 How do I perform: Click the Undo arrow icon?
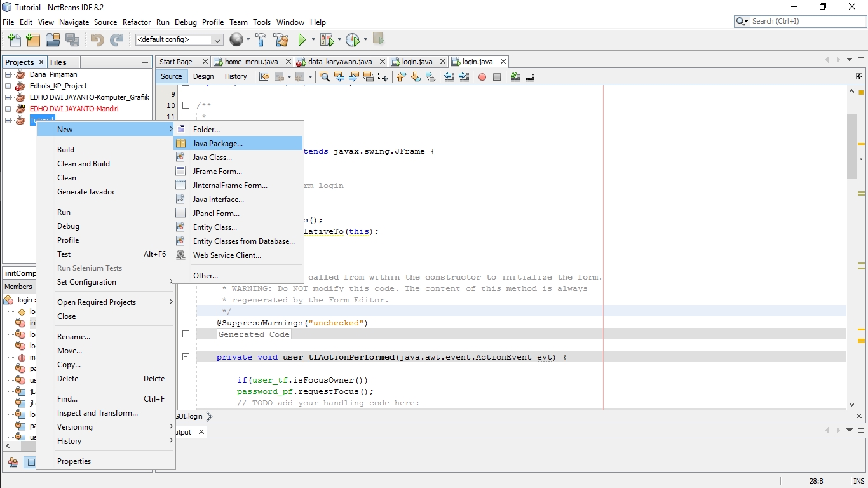[97, 40]
